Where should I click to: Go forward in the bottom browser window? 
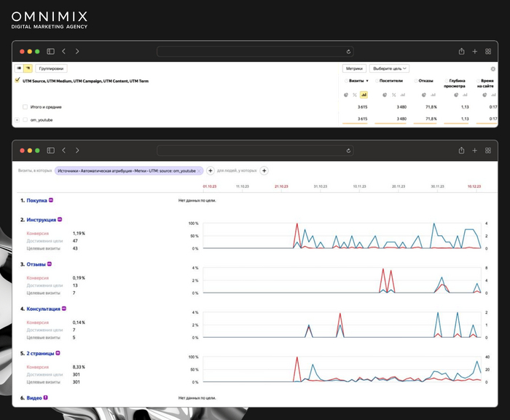coord(77,151)
